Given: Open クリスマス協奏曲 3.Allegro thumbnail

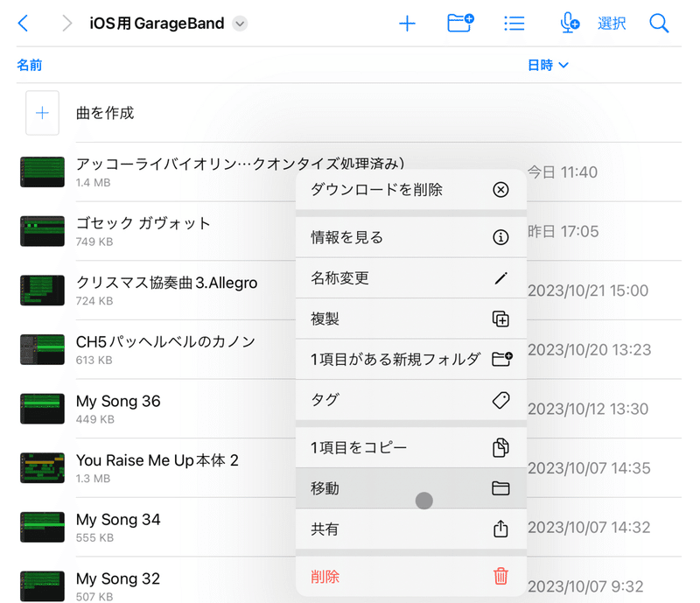Looking at the screenshot, I should 42,291.
